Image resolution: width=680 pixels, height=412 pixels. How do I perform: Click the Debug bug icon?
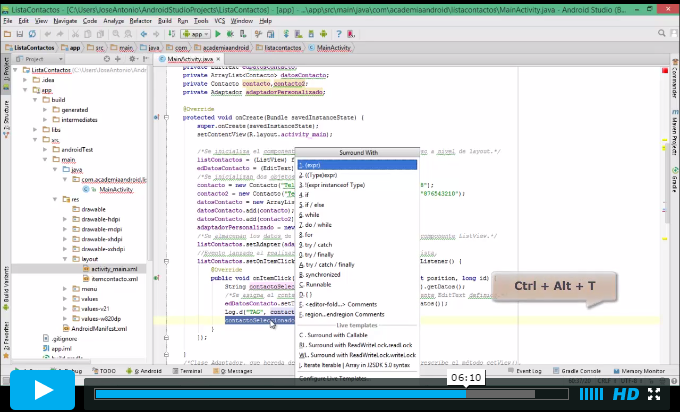click(x=230, y=34)
